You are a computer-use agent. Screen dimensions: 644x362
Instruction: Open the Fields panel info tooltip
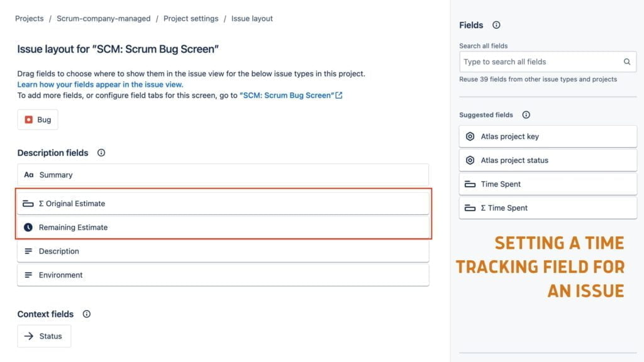(496, 25)
